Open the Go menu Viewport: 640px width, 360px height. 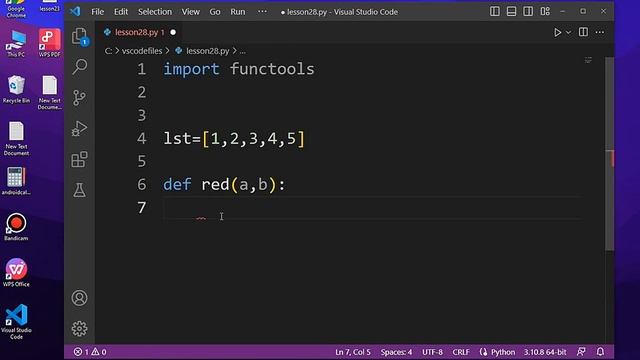tap(215, 12)
